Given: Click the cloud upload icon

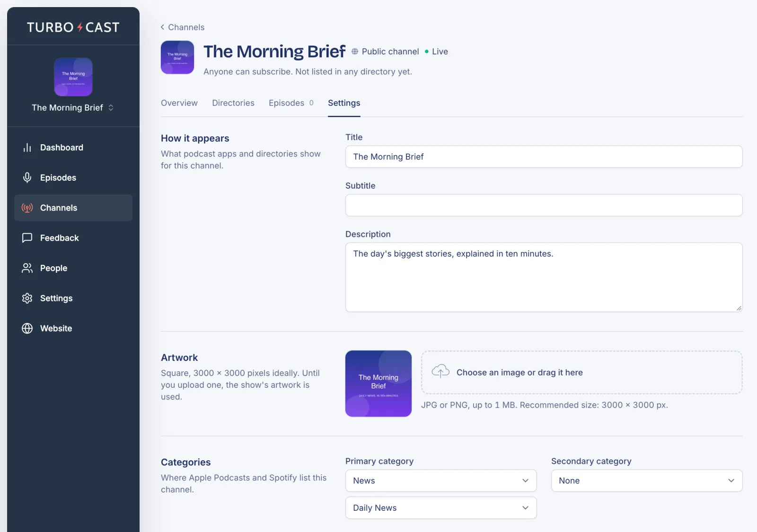Looking at the screenshot, I should coord(440,371).
